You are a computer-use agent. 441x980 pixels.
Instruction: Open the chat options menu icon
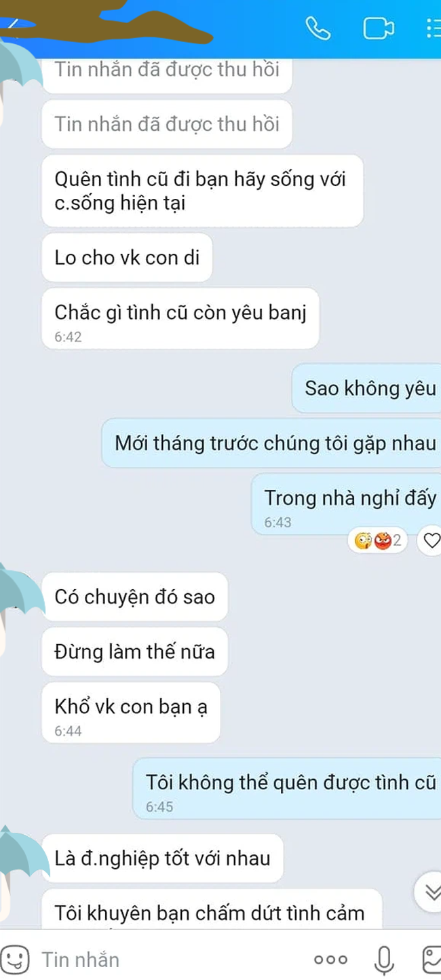433,28
